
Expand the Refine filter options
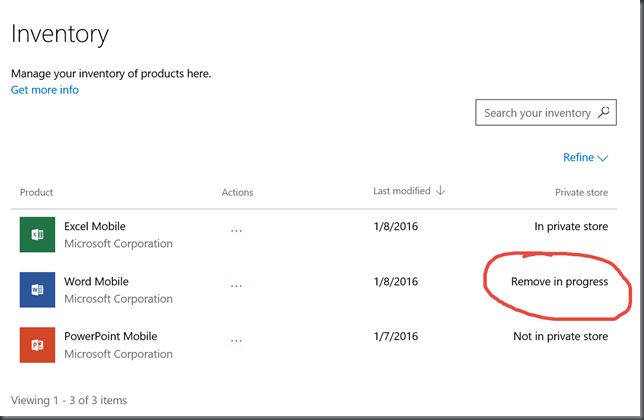(585, 157)
